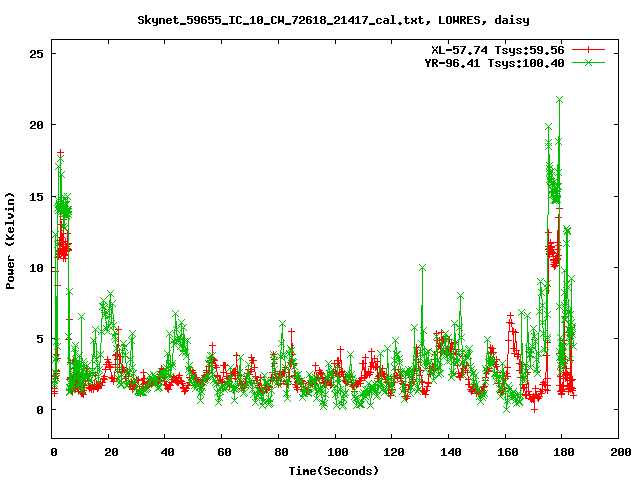Select the YR-96.41 Tsys:100.40 legend label
The image size is (640, 480).
point(494,63)
